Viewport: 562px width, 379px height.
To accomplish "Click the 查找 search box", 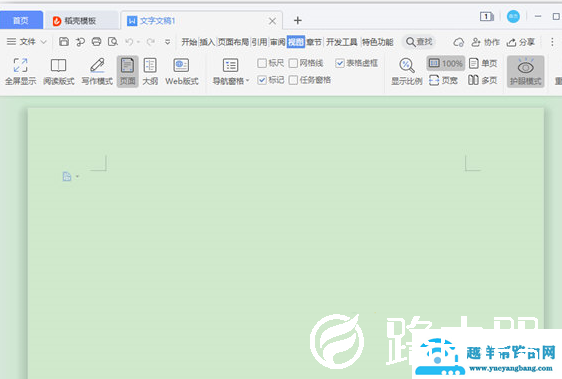I will click(419, 42).
